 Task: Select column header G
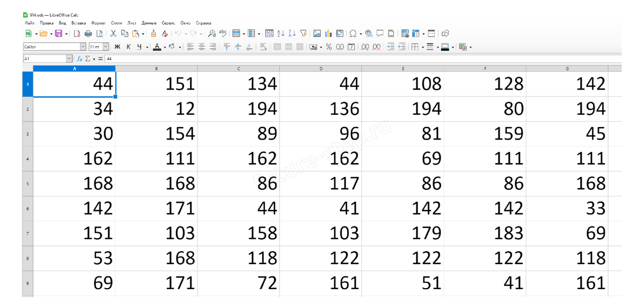567,69
